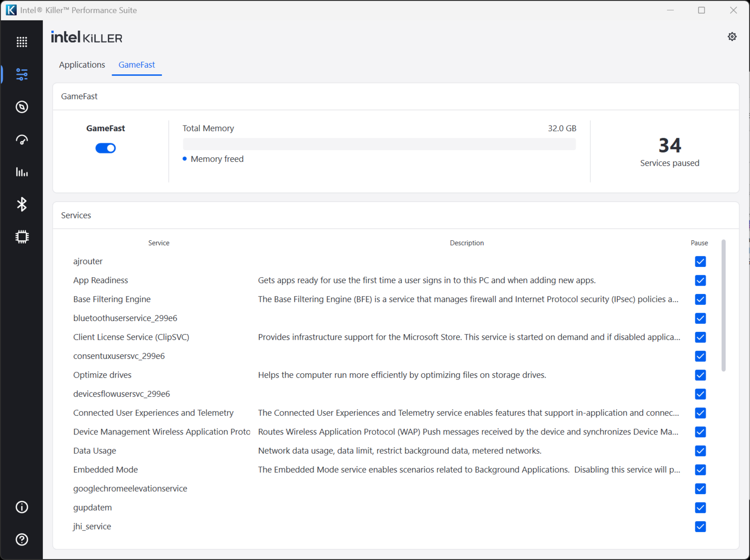Open the processor chip sidebar icon
The height and width of the screenshot is (560, 750).
point(22,237)
